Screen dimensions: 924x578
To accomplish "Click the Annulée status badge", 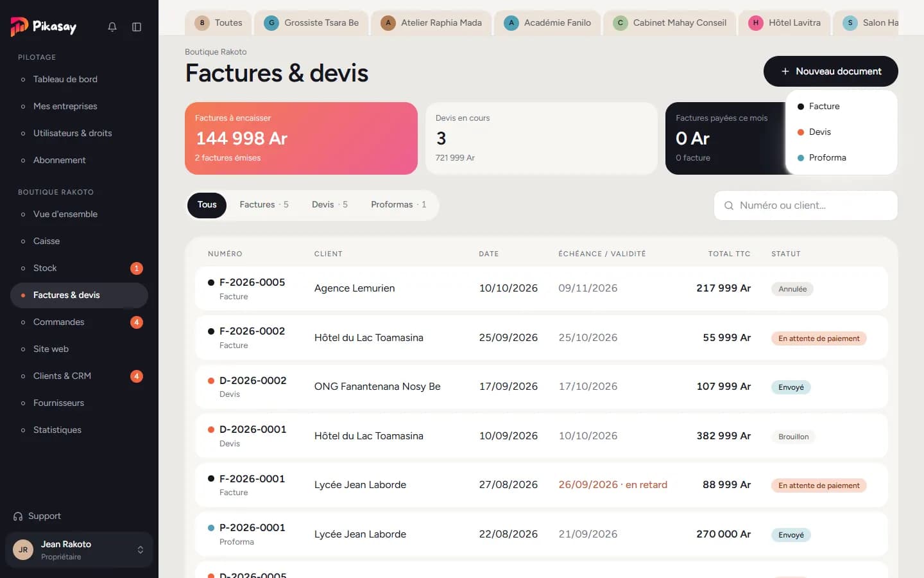I will (792, 289).
